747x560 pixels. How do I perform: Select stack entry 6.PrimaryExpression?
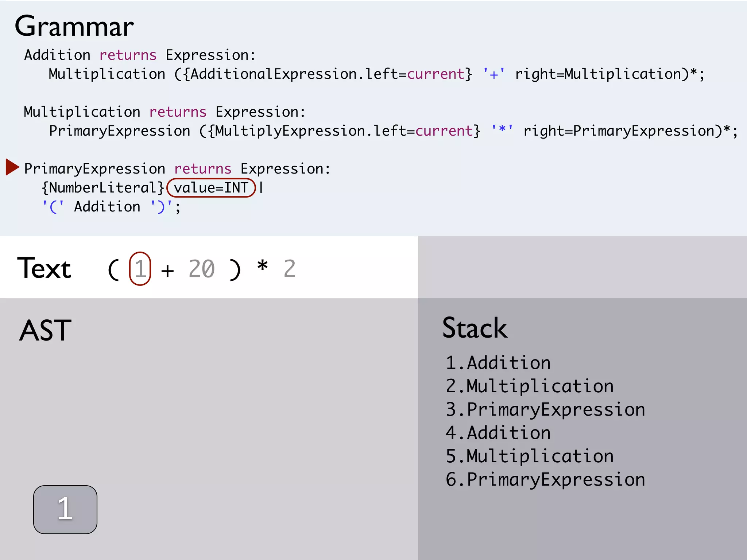[545, 479]
